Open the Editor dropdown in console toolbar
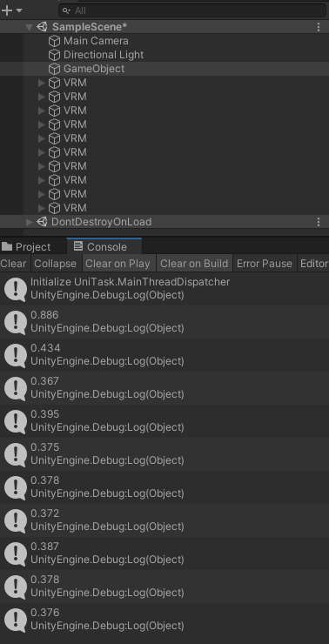This screenshot has width=329, height=644. coord(313,264)
